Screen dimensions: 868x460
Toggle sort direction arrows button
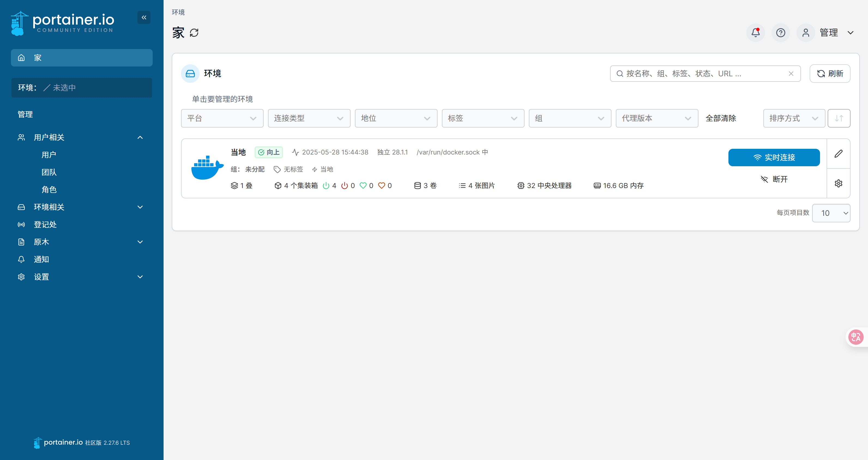(x=839, y=118)
